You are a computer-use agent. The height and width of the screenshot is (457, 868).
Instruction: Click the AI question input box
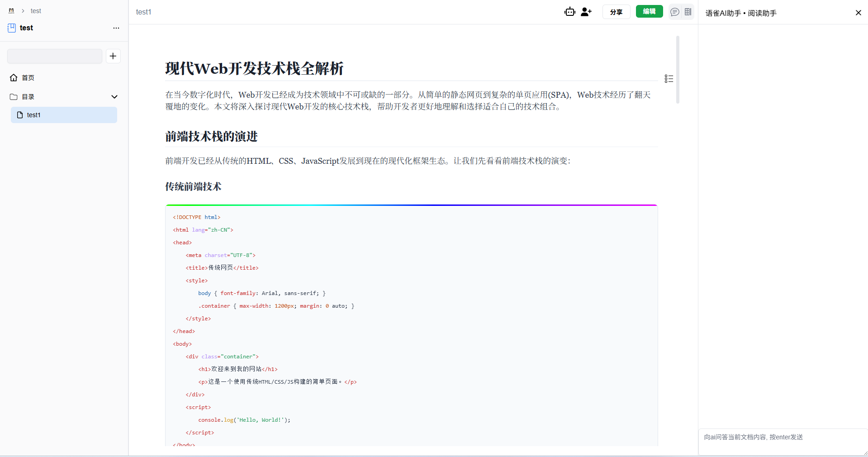pyautogui.click(x=783, y=441)
